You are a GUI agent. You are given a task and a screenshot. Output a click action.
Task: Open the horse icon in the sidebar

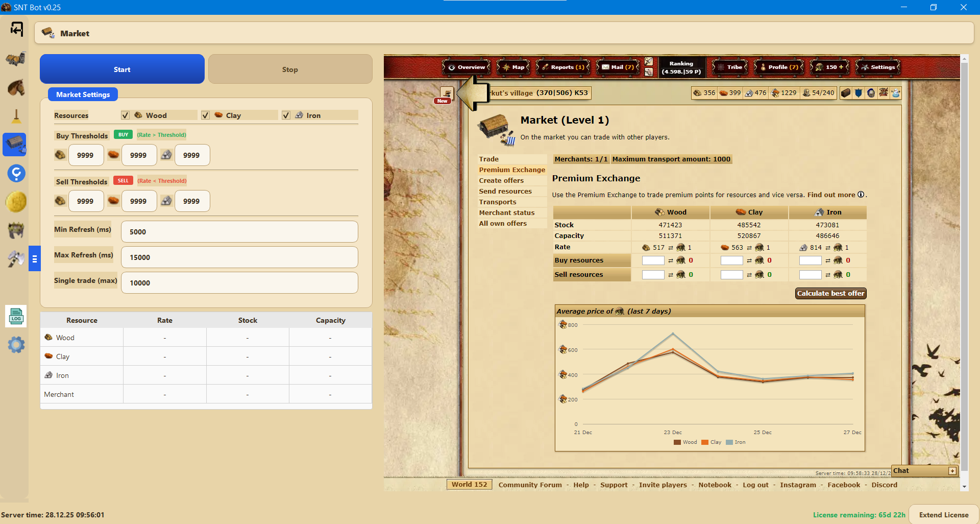click(16, 88)
